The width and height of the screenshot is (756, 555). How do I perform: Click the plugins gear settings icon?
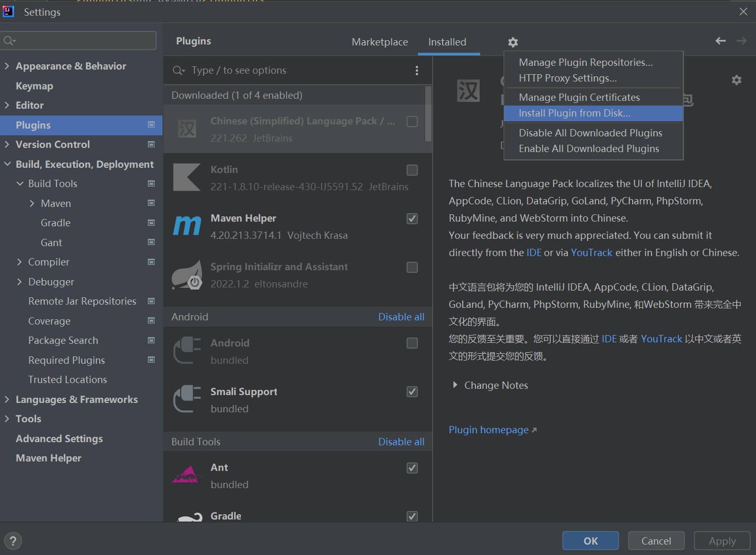coord(513,42)
